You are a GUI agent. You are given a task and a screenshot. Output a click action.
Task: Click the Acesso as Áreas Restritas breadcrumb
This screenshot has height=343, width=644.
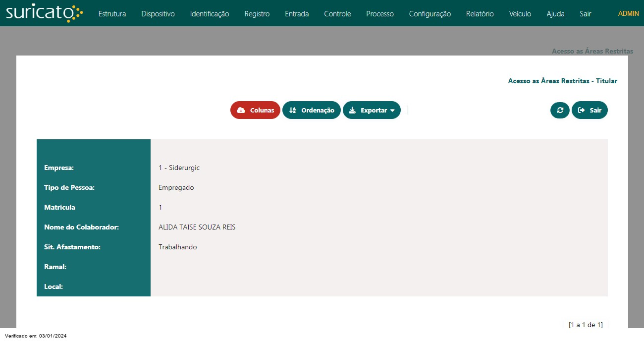pos(592,51)
